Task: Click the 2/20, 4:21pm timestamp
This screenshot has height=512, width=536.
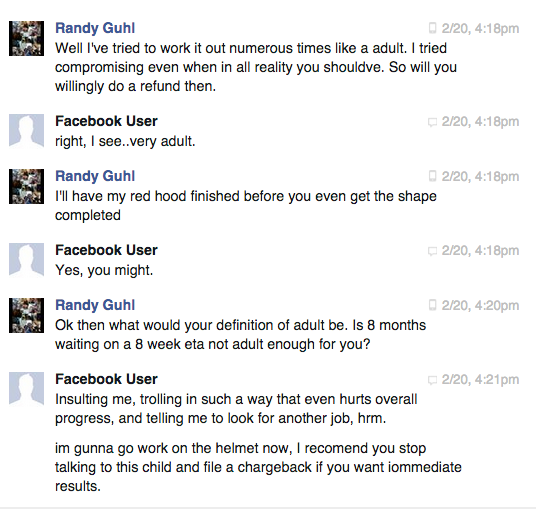Action: 480,379
